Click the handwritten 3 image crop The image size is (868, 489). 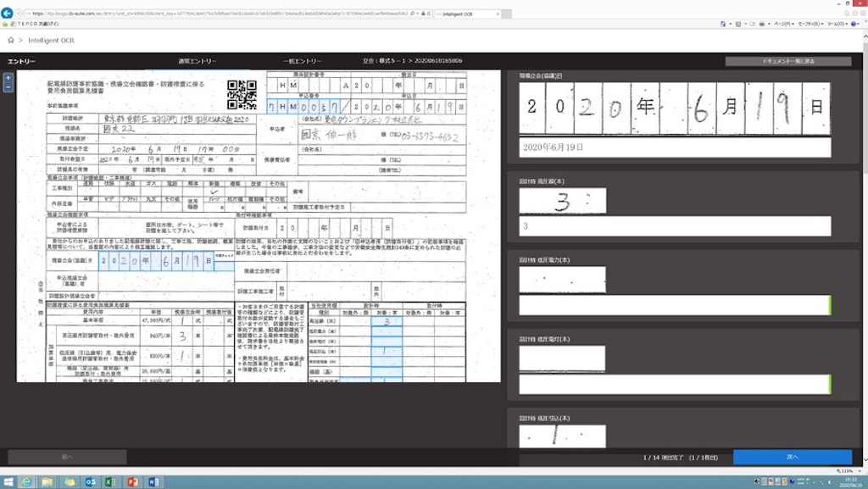pos(563,201)
